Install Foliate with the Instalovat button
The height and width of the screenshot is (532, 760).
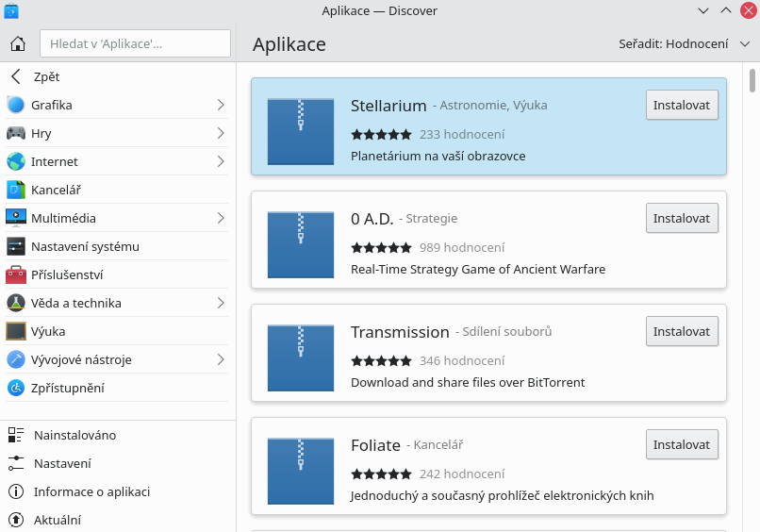[682, 444]
